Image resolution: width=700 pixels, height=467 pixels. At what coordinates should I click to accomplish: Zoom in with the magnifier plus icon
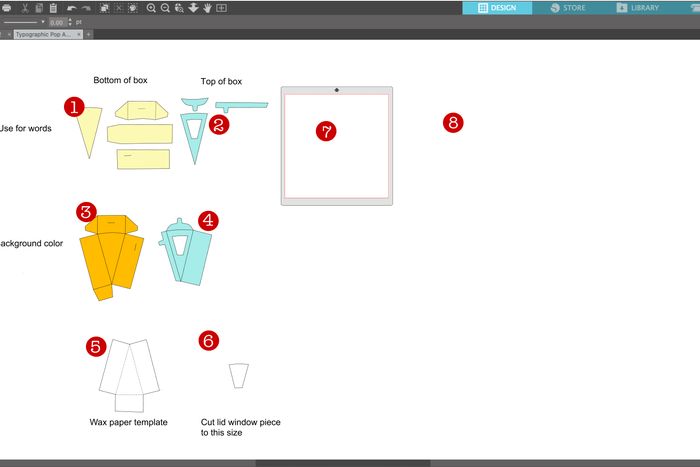point(151,8)
